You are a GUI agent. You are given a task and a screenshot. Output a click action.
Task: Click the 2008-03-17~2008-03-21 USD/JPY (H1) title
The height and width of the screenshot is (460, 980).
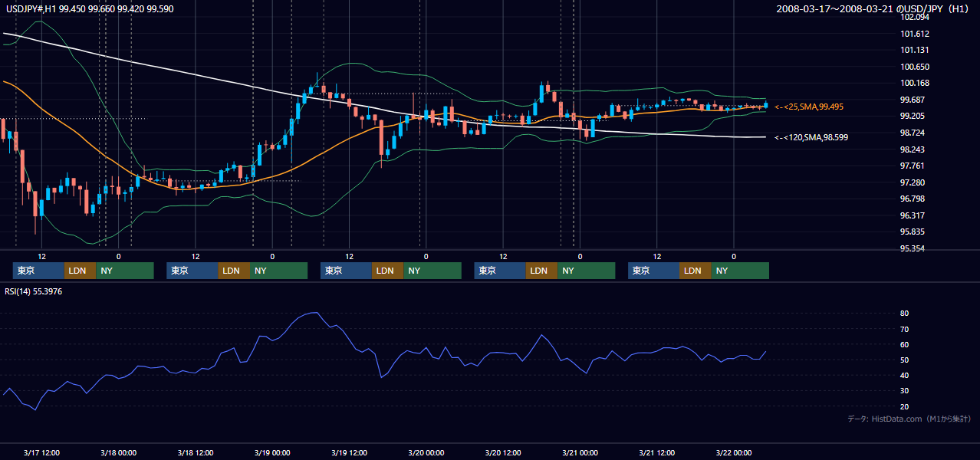873,9
